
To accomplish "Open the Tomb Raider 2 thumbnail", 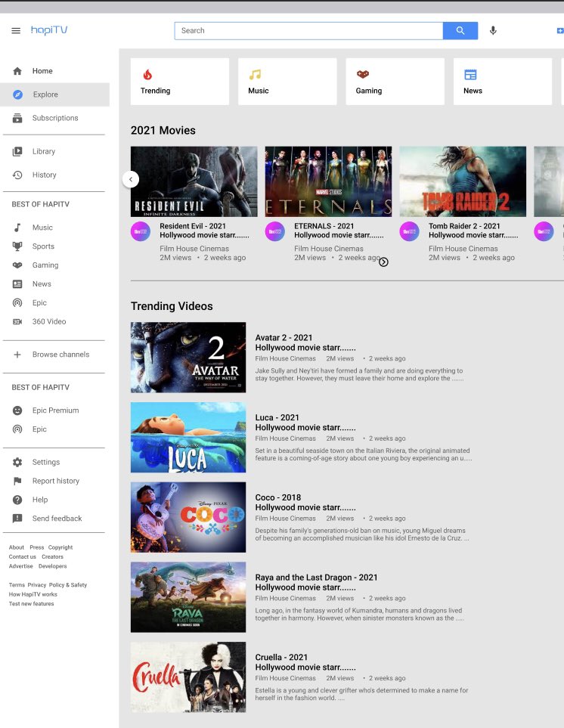I will pyautogui.click(x=463, y=181).
